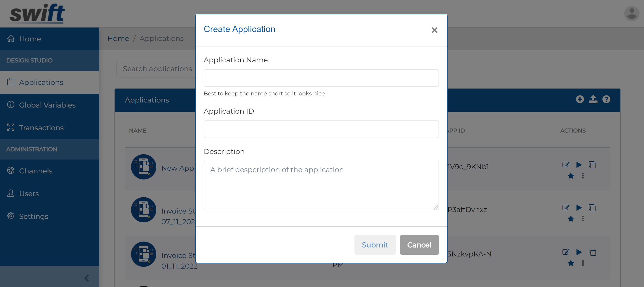Edit the New App application
This screenshot has width=644, height=287.
566,165
